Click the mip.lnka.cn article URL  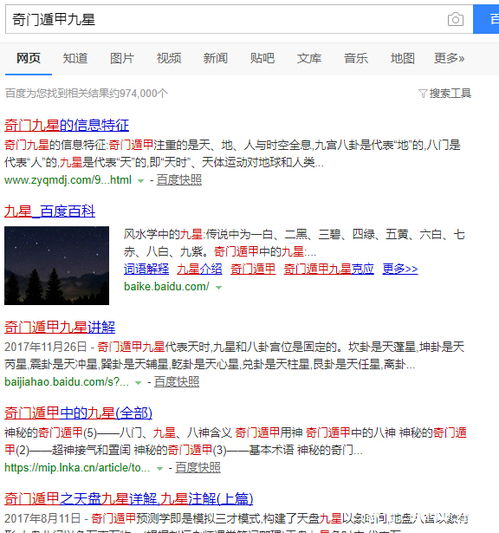coord(77,468)
